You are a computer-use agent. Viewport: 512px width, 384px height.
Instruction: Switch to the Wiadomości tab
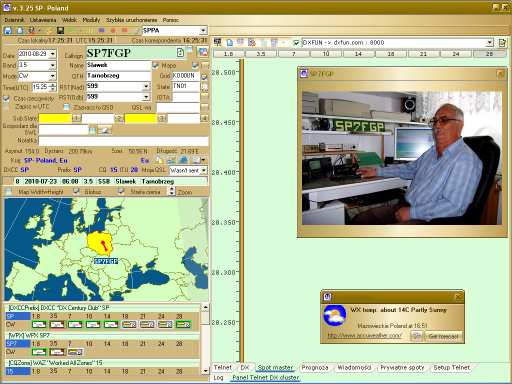point(354,367)
